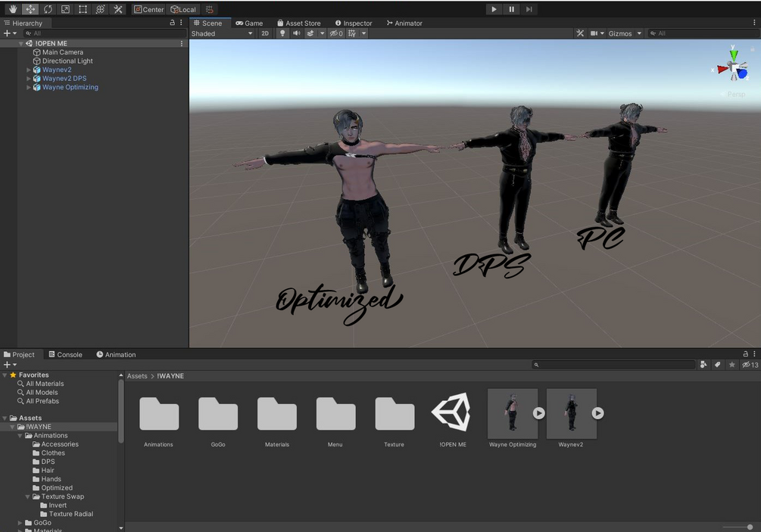Open scene effects dropdown arrow
The height and width of the screenshot is (532, 761).
(322, 33)
